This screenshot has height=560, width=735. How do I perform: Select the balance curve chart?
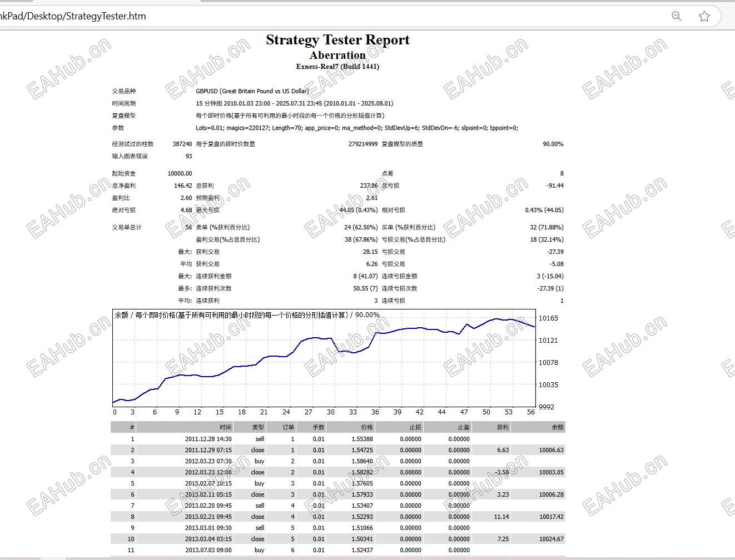pyautogui.click(x=324, y=358)
